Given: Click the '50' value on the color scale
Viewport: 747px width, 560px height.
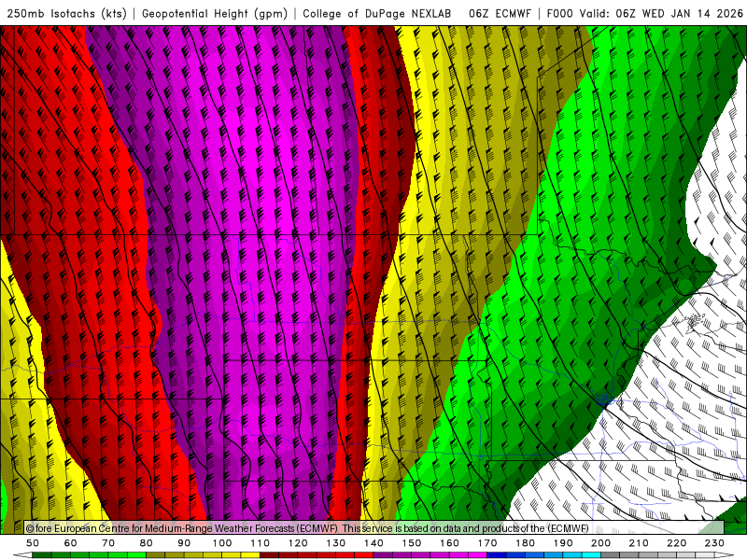Looking at the screenshot, I should [33, 543].
